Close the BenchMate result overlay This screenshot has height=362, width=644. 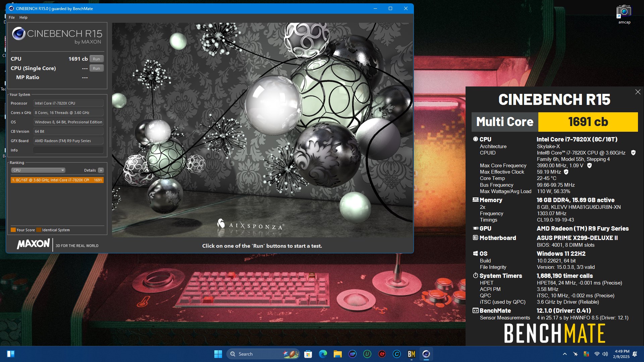point(638,92)
